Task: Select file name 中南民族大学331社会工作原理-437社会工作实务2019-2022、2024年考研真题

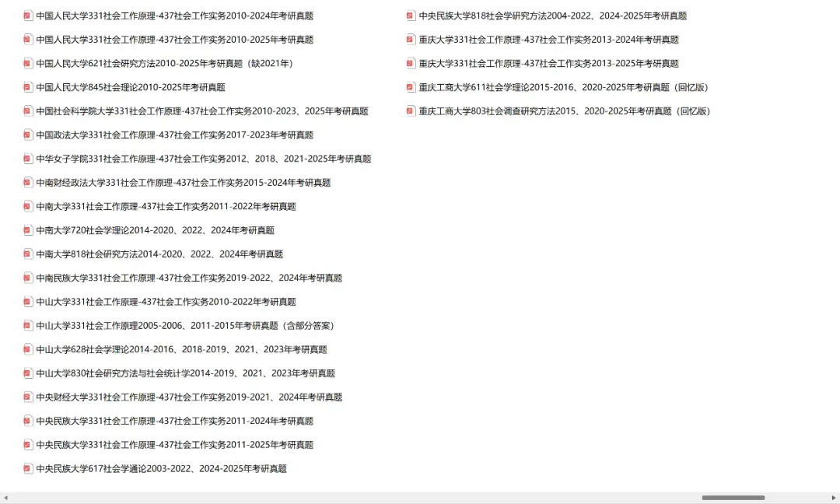Action: (189, 278)
